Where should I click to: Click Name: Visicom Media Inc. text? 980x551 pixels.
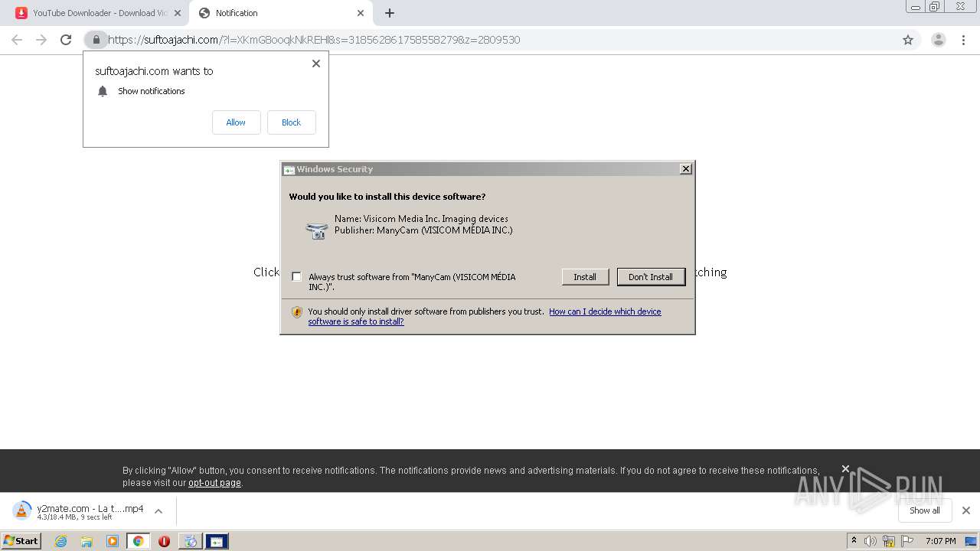(421, 219)
